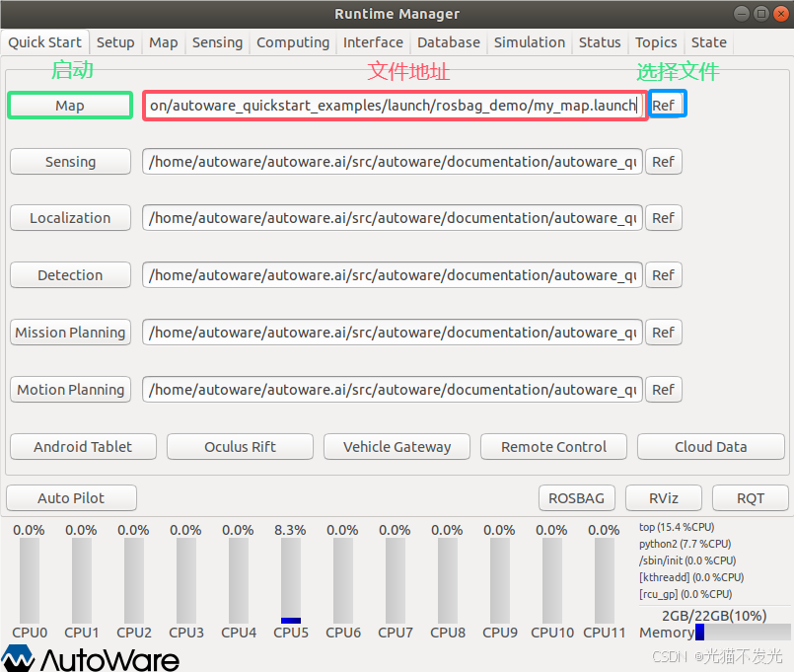Launch Motion Planning

click(69, 389)
